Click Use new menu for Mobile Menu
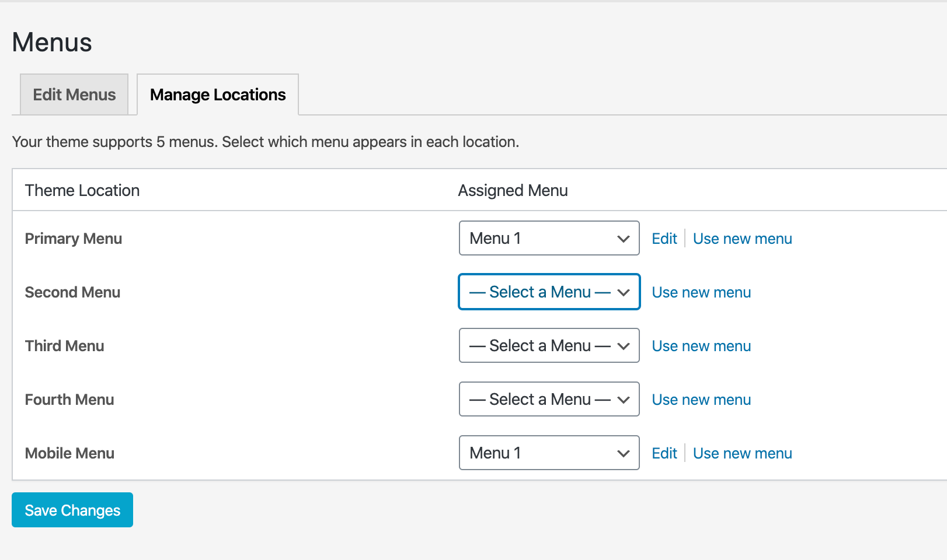This screenshot has width=947, height=560. tap(742, 453)
